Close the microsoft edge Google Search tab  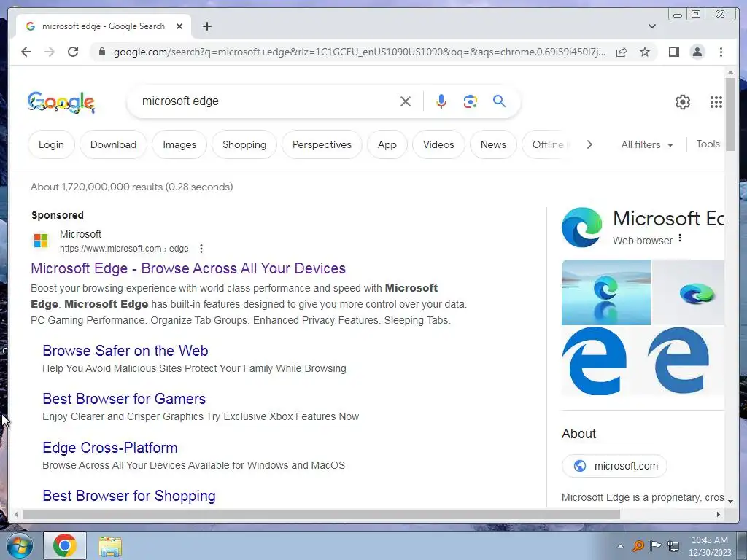click(x=179, y=26)
